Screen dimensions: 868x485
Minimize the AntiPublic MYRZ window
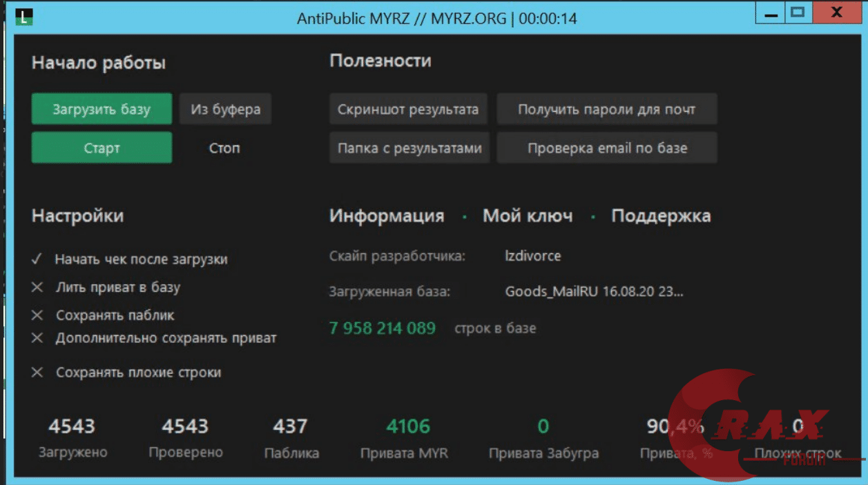pos(771,12)
